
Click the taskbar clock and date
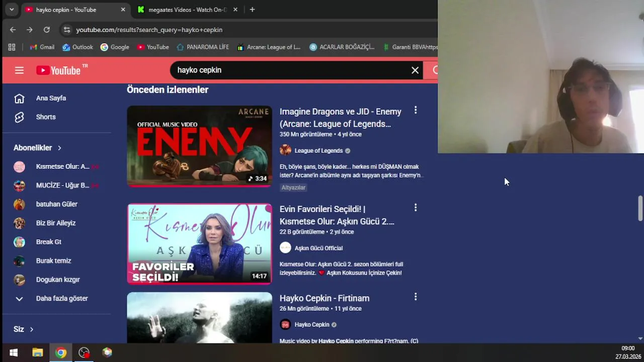(x=628, y=352)
